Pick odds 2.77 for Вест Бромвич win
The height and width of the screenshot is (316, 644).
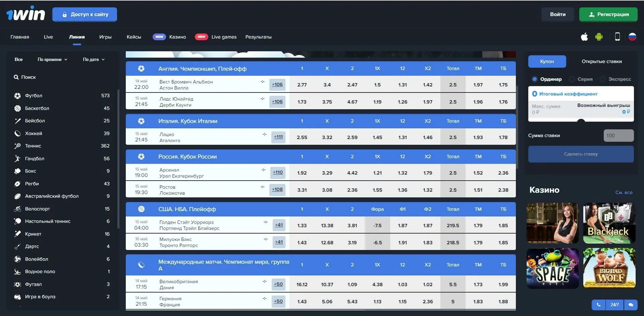click(302, 85)
